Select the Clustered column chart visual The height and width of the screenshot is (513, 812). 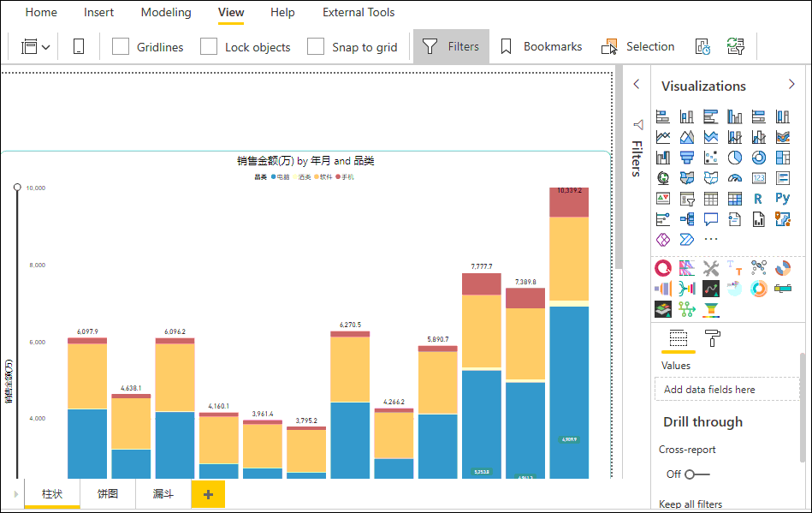(734, 116)
